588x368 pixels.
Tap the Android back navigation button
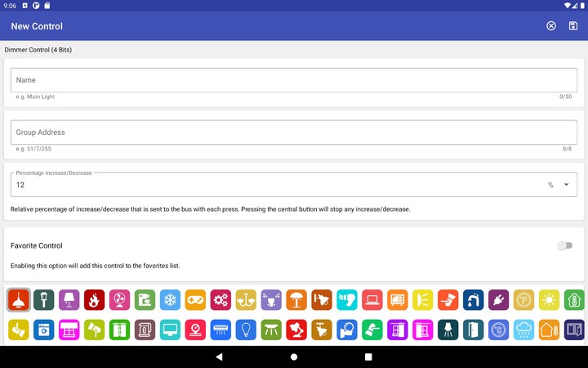(x=220, y=357)
